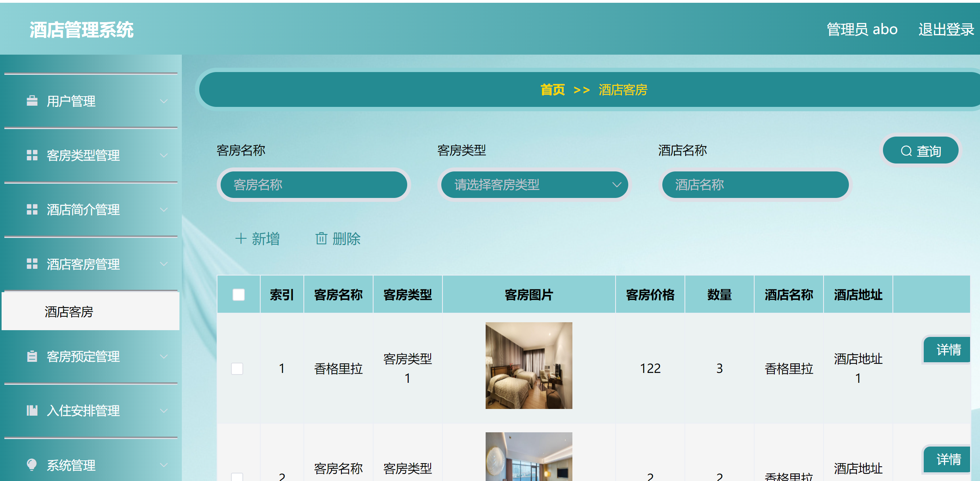
Task: Check the checkbox in the second table row
Action: click(237, 477)
